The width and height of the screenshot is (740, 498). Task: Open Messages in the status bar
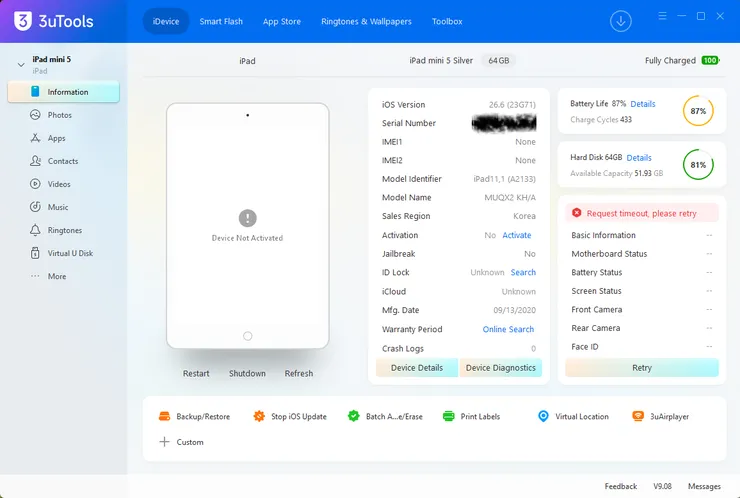(704, 486)
